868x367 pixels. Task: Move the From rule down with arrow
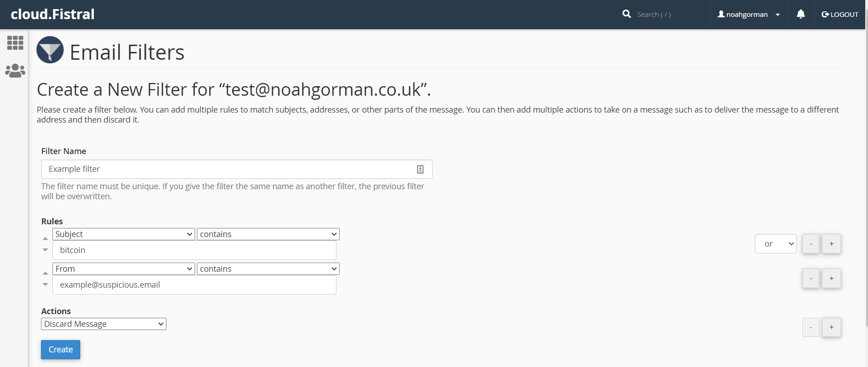[46, 284]
